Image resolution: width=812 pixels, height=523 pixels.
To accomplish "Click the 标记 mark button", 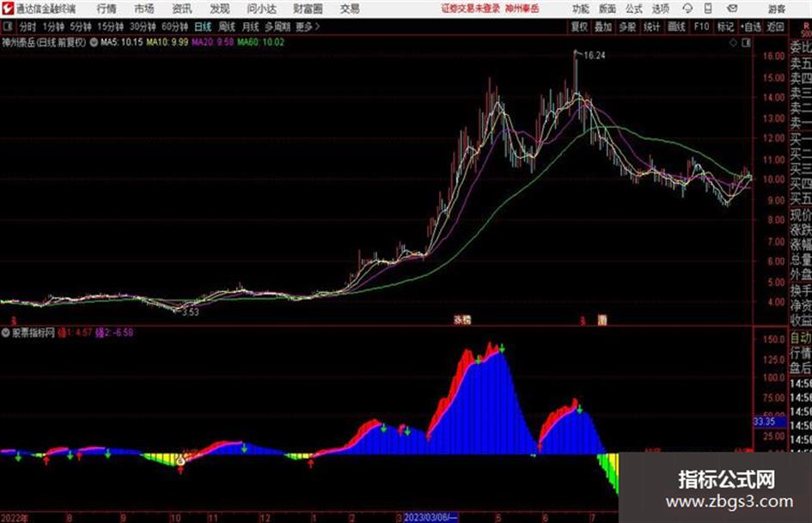I will pos(725,27).
